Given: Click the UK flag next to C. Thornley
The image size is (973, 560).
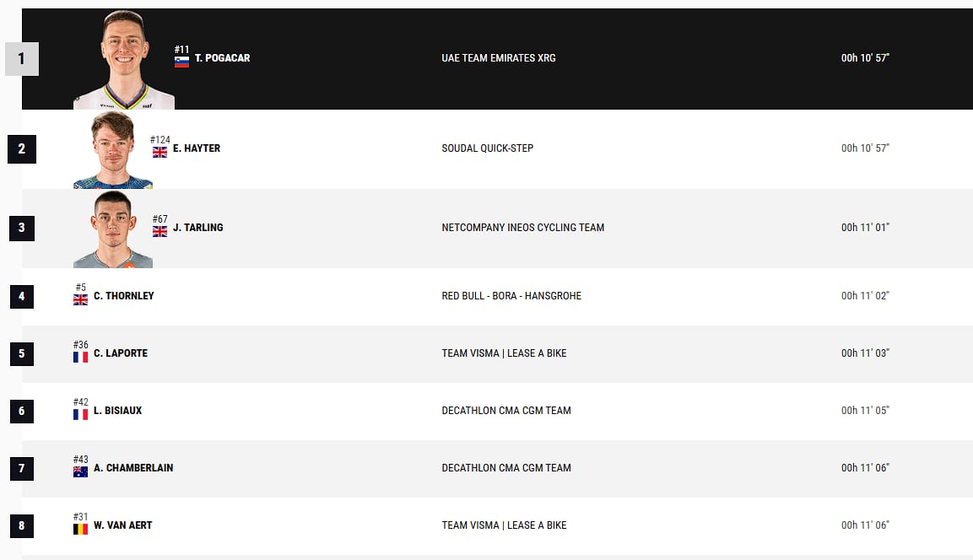Looking at the screenshot, I should (81, 300).
